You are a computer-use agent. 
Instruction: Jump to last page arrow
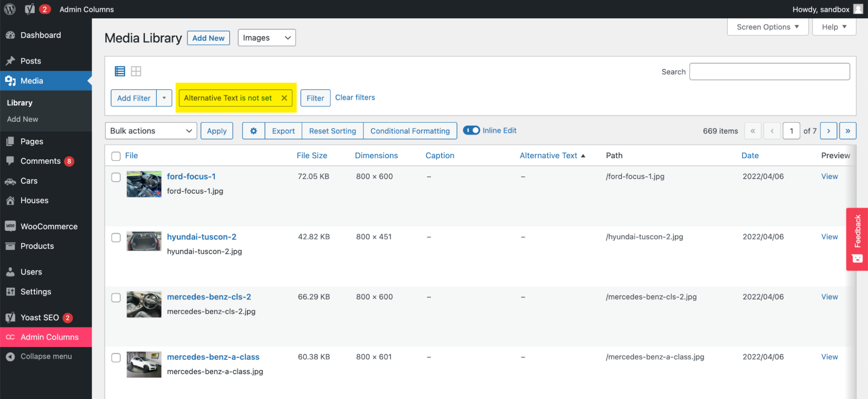pyautogui.click(x=848, y=131)
